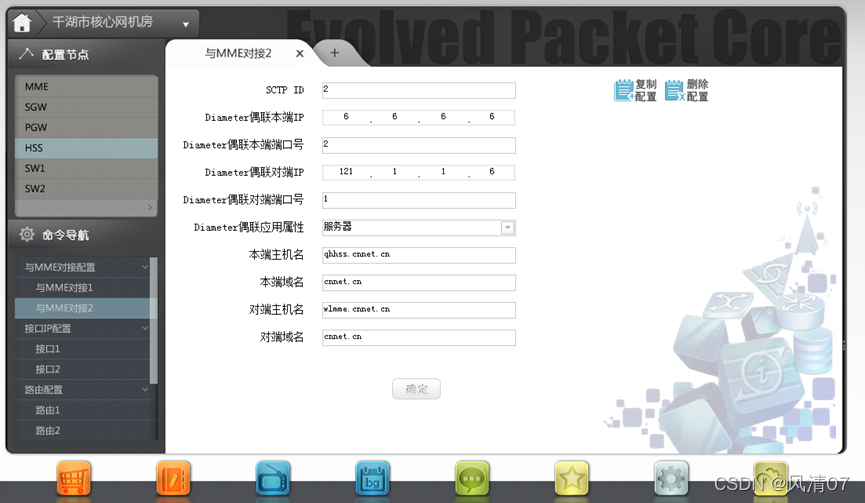Click the Diameter偶联对端端口号 field
The width and height of the screenshot is (865, 503).
tap(419, 200)
